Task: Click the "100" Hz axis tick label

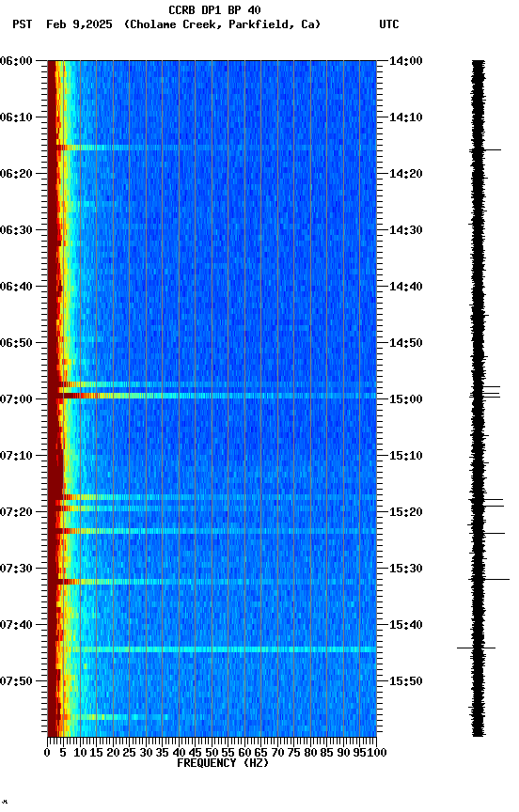Action: pyautogui.click(x=378, y=754)
